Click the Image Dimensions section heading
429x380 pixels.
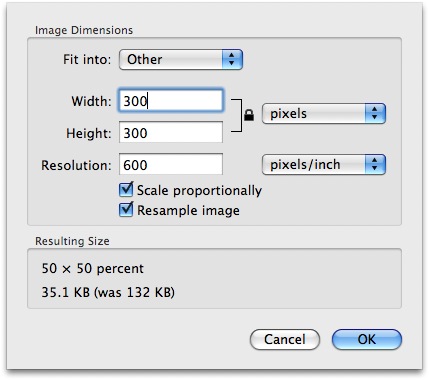click(84, 30)
